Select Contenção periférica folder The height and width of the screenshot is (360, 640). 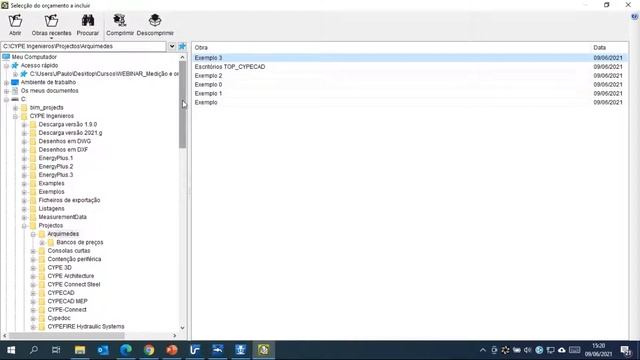click(x=74, y=259)
